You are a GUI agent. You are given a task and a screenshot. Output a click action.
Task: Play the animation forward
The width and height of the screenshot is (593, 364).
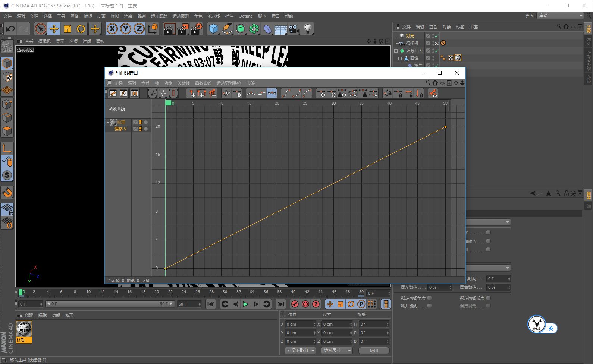tap(245, 304)
